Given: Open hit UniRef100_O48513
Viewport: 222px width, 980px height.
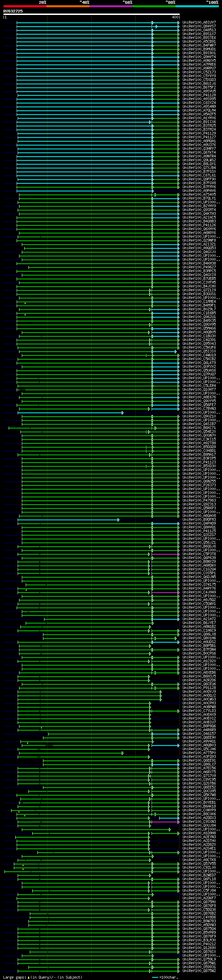Looking at the screenshot, I should click(x=199, y=30).
